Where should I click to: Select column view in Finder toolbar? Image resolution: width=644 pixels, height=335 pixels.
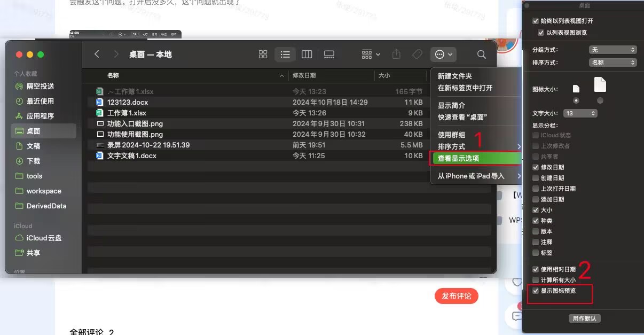coord(307,54)
